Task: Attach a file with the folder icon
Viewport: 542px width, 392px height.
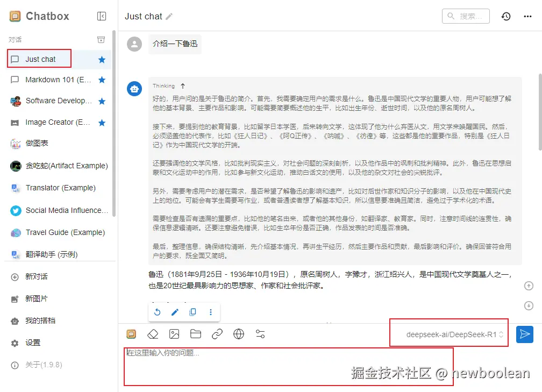Action: tap(196, 334)
